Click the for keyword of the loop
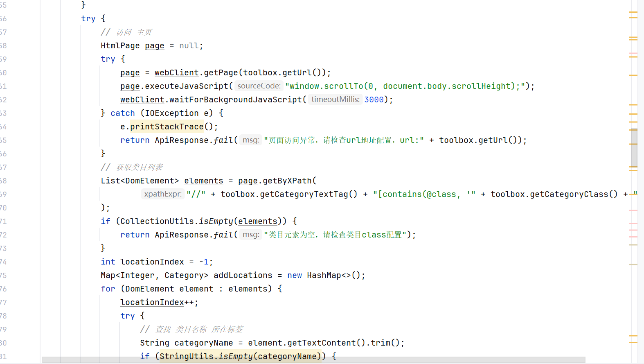 pyautogui.click(x=108, y=289)
